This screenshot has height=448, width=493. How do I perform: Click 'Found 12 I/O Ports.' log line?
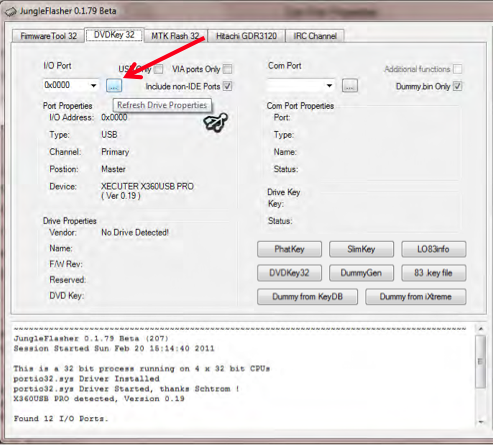[61, 419]
